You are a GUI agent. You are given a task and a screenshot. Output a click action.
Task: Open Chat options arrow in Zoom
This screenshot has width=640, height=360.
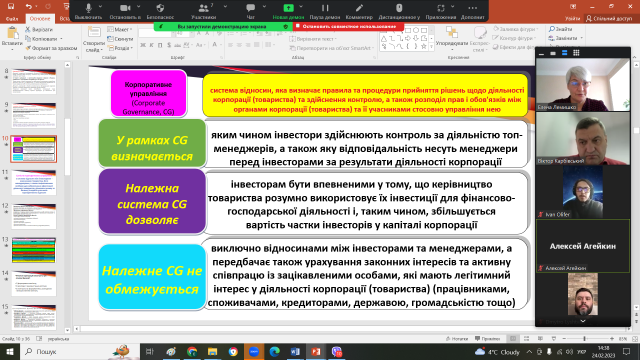tap(264, 7)
